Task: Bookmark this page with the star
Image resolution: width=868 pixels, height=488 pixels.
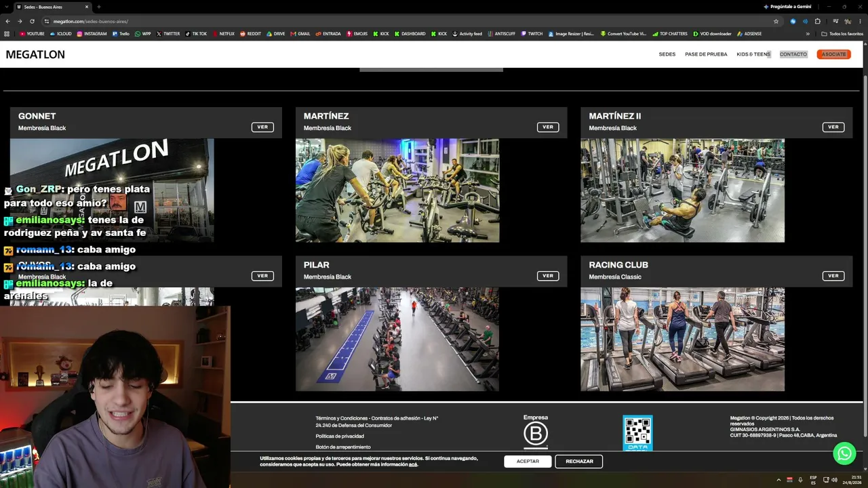Action: click(x=776, y=21)
